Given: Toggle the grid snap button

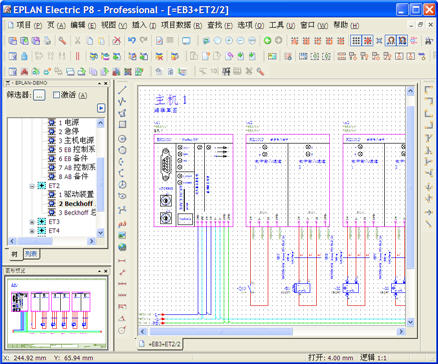Looking at the screenshot, I should click(x=368, y=41).
